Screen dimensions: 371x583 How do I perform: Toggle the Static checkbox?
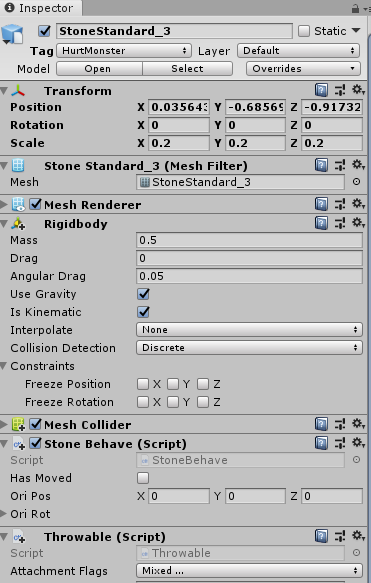[304, 31]
